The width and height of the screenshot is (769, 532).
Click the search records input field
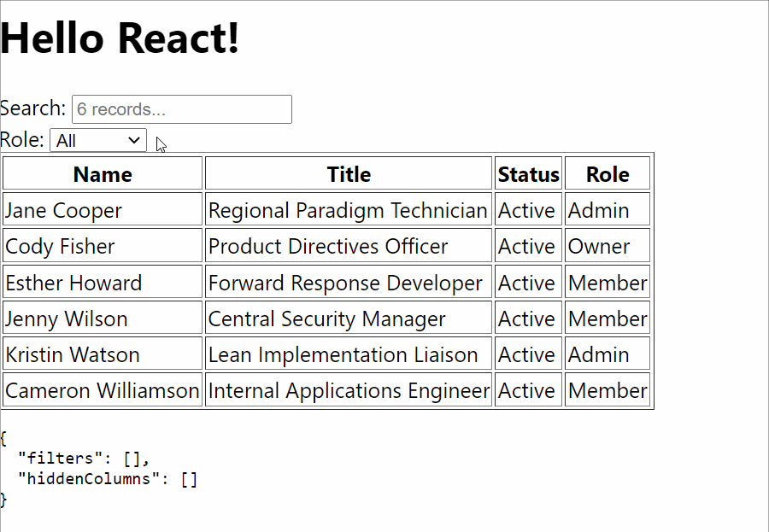[x=181, y=109]
